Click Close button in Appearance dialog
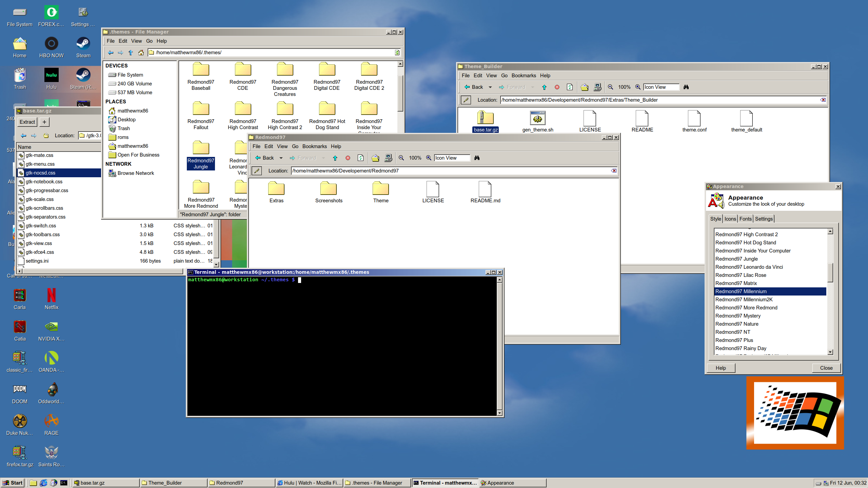This screenshot has width=868, height=488. coord(826,368)
